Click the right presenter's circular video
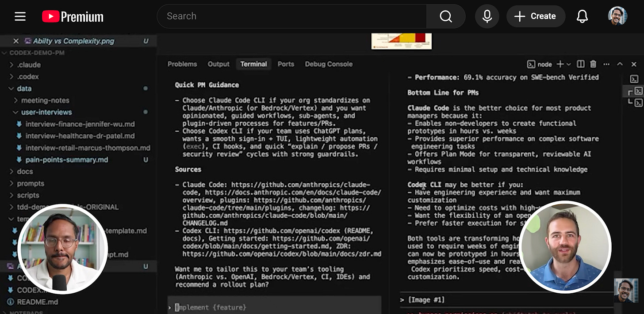Screen dimensions: 644x314 coord(565,247)
